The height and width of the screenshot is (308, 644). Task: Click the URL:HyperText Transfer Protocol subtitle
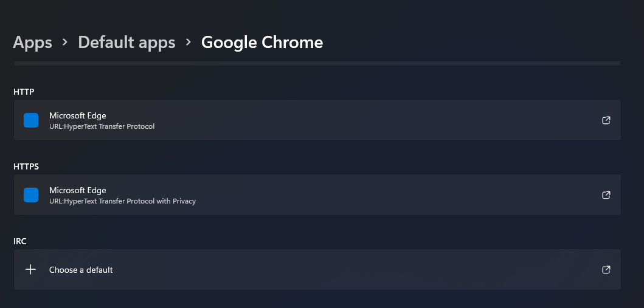(102, 126)
